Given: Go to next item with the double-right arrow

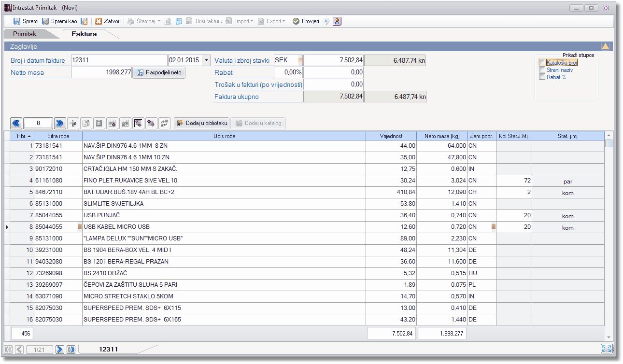Looking at the screenshot, I should [60, 124].
